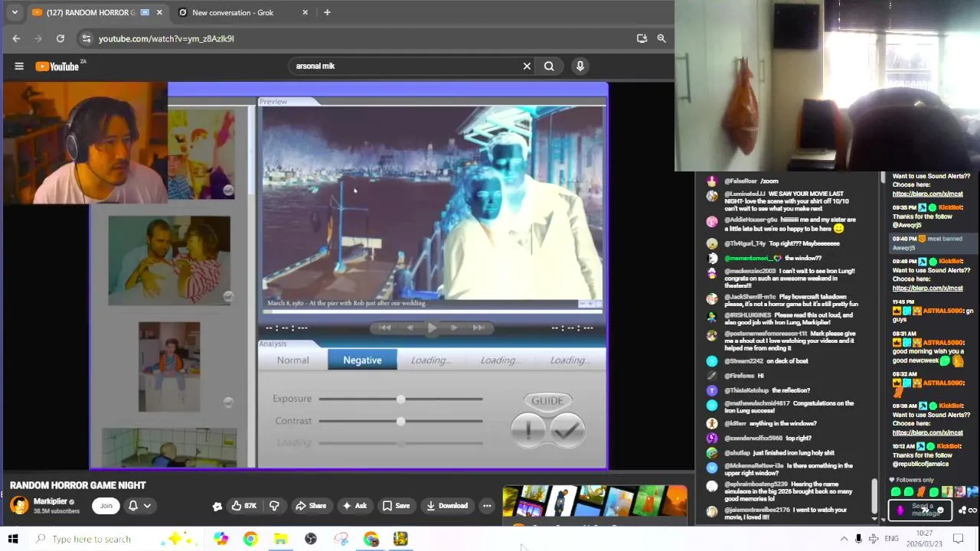
Task: Open the in-game GUIDE button
Action: pos(547,400)
